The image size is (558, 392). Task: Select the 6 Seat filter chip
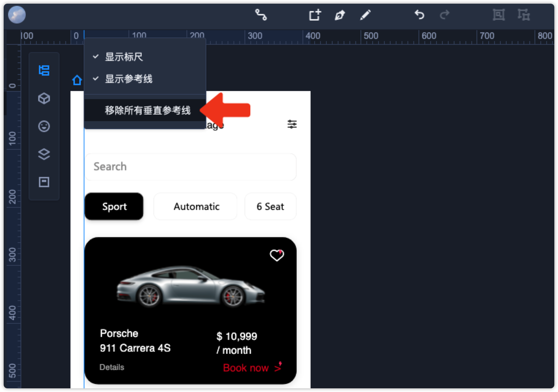pos(271,206)
